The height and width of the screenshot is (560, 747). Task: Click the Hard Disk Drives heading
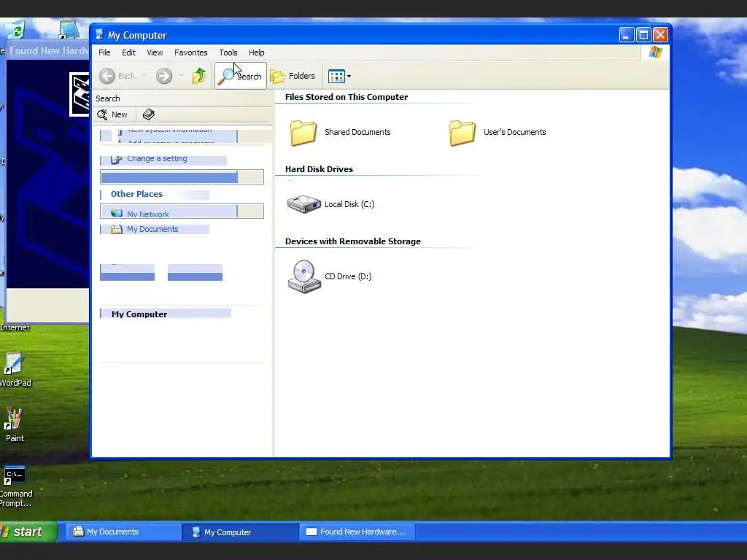[319, 169]
